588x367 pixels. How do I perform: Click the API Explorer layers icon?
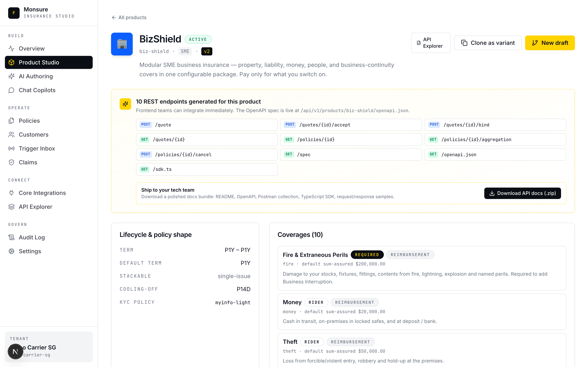[12, 207]
